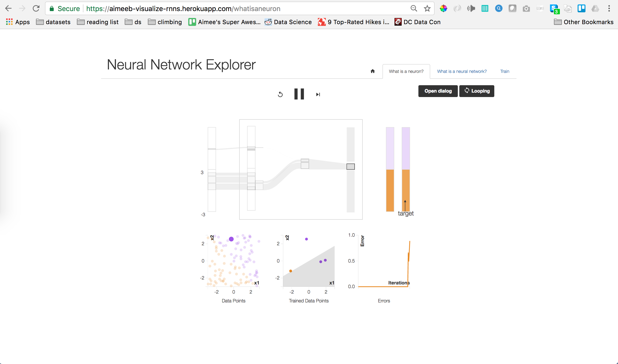
Task: Click the skip-forward icon
Action: click(318, 94)
